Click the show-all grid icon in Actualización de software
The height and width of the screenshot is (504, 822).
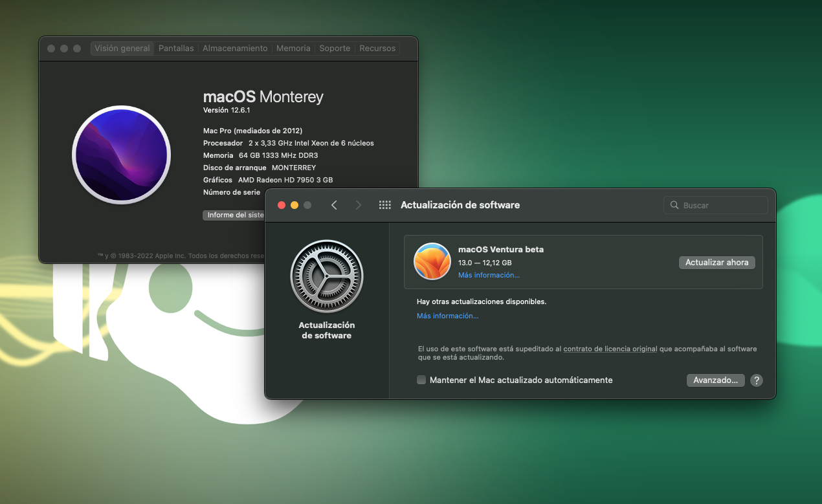click(384, 205)
